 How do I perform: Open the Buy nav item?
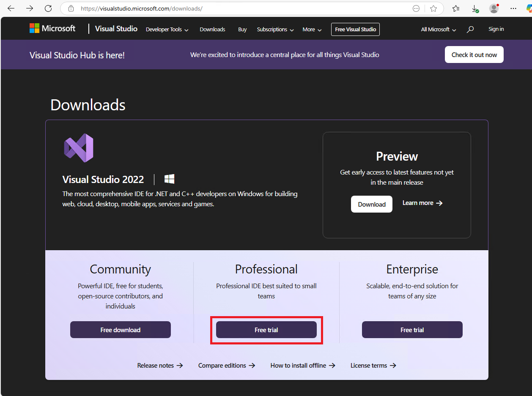point(242,30)
